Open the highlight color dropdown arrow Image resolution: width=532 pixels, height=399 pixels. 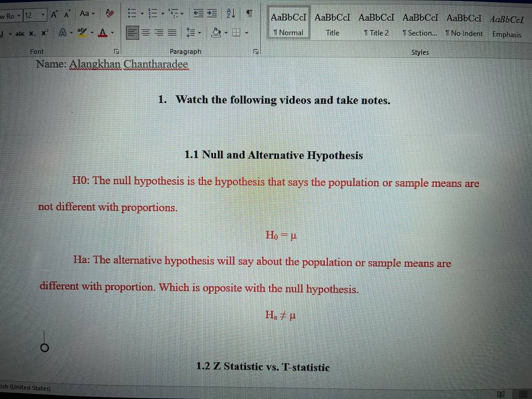pos(92,33)
